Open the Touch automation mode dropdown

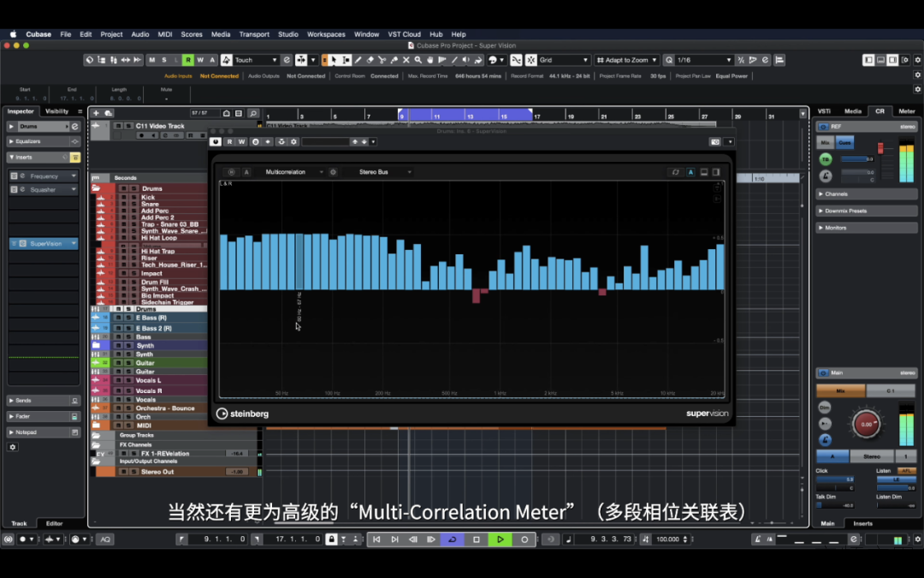256,60
